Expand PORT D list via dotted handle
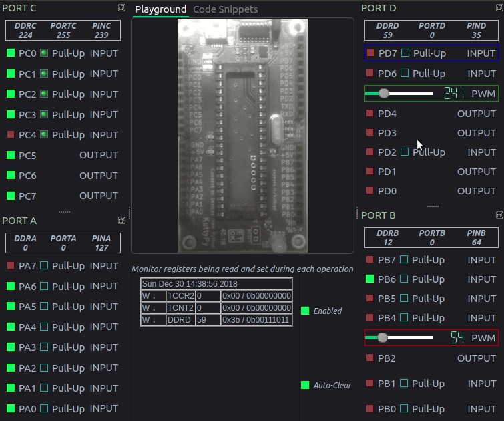 click(x=433, y=206)
